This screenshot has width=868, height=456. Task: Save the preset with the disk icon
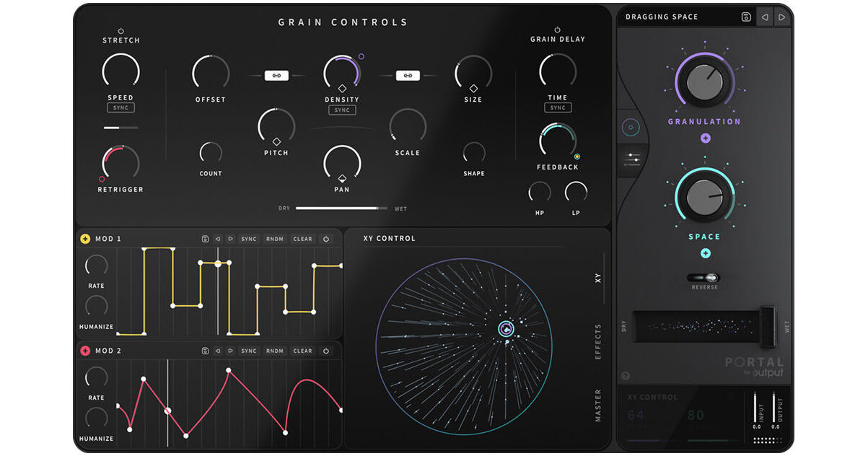[746, 17]
